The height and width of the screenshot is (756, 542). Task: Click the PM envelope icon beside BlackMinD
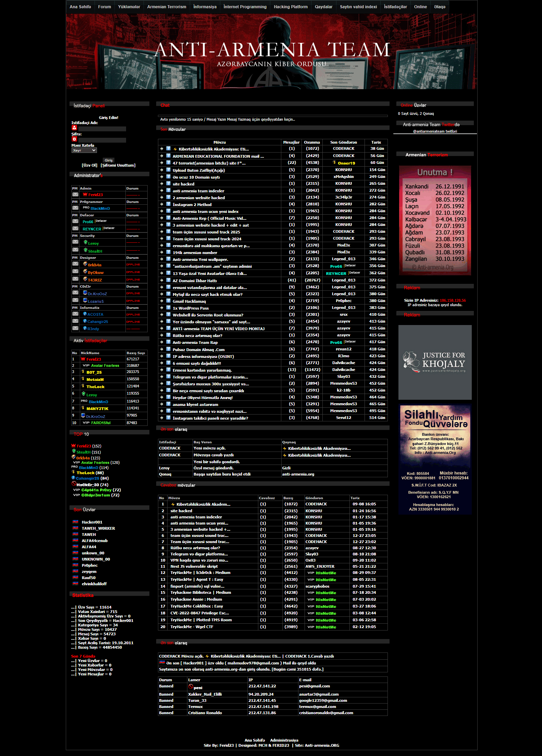pos(75,208)
